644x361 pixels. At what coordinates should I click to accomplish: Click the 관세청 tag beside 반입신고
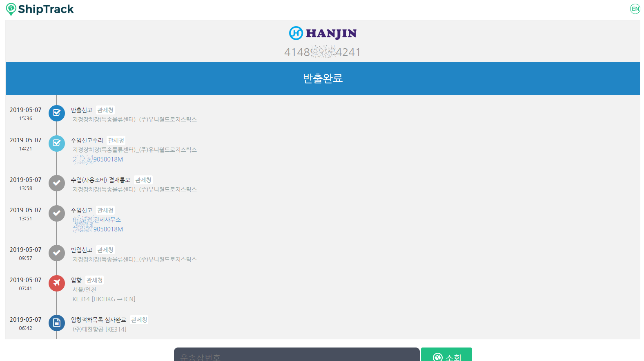(x=105, y=250)
